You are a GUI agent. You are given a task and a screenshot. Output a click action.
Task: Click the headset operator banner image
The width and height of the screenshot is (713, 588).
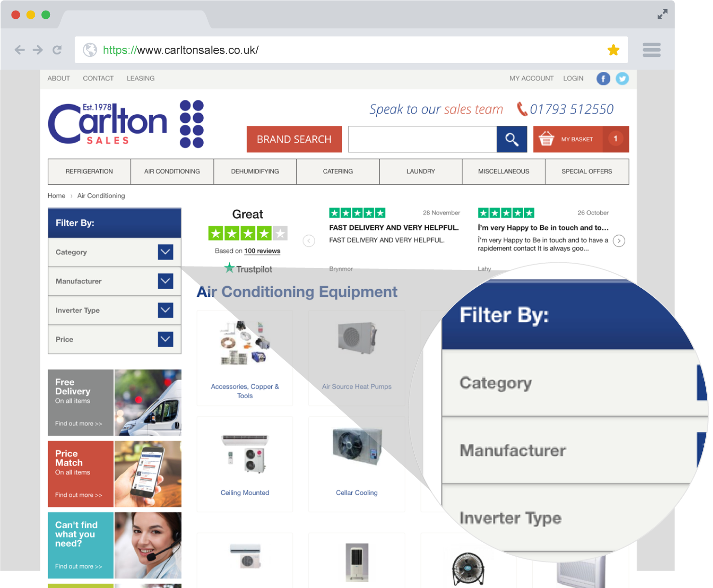(x=148, y=545)
